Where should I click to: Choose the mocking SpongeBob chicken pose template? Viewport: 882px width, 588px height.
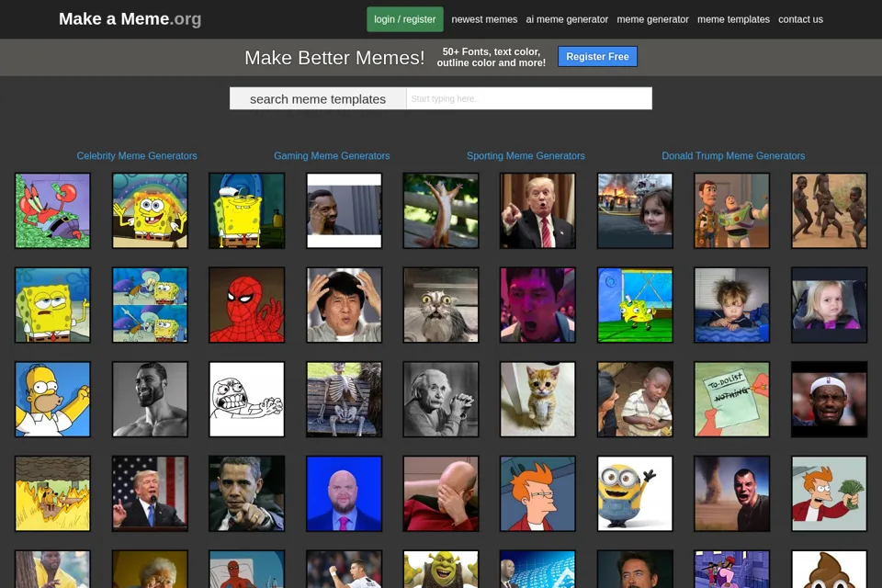tap(635, 305)
